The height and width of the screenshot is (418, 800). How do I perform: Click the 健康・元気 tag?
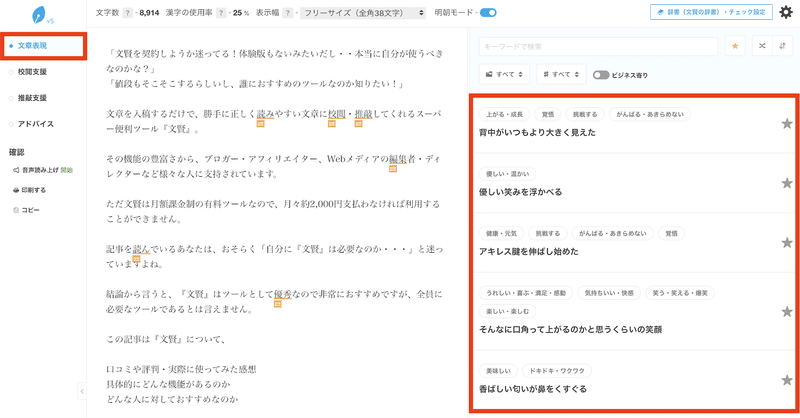coord(501,233)
